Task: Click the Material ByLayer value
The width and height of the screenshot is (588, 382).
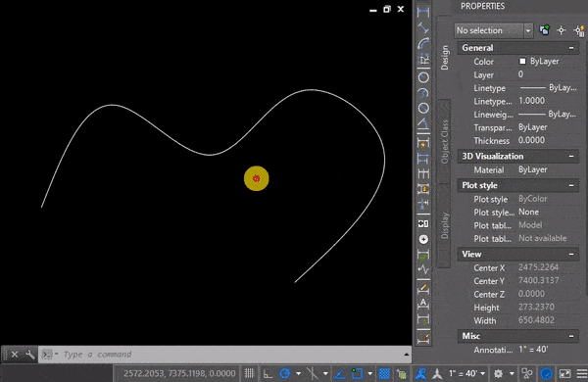Action: (x=532, y=169)
